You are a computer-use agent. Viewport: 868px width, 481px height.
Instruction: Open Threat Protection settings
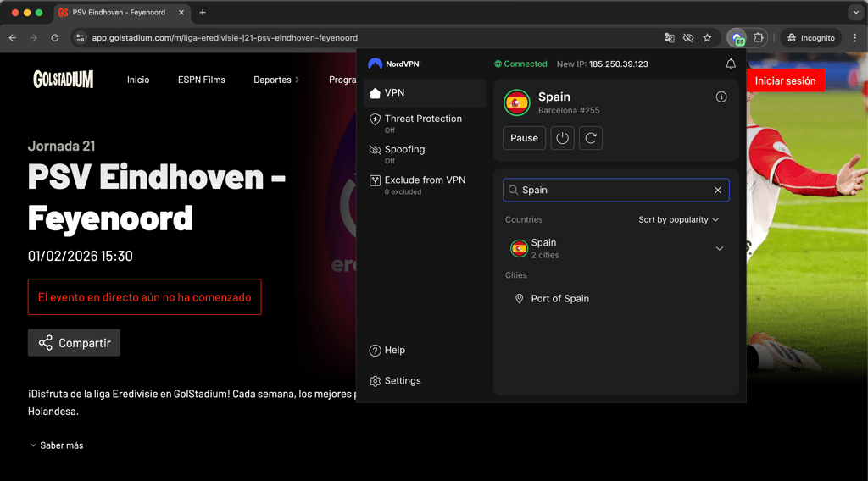tap(425, 124)
